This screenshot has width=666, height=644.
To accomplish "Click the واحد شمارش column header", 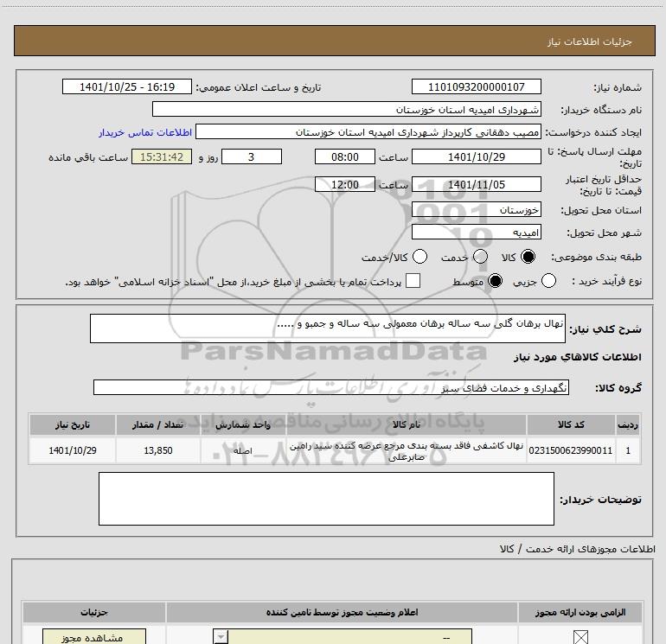I will coord(243,424).
